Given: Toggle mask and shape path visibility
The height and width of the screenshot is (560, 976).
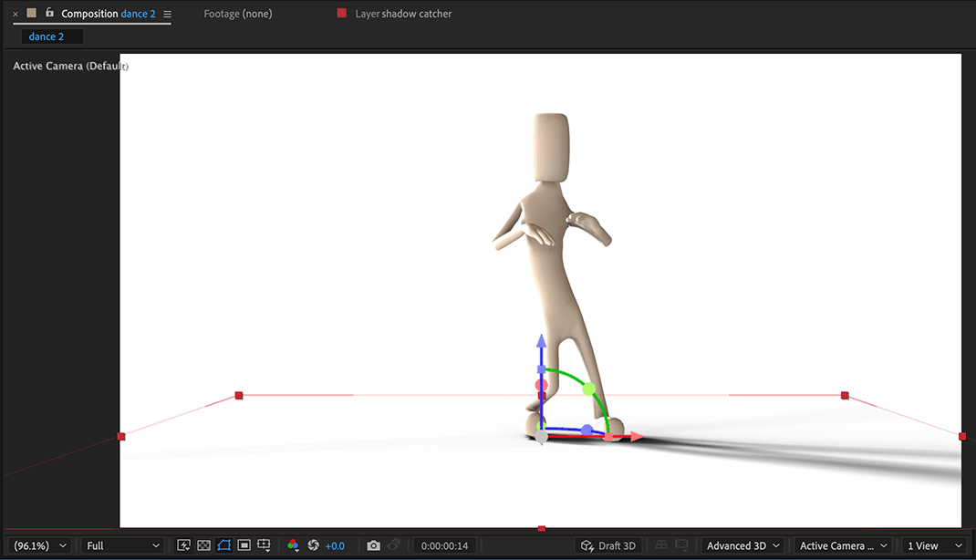Looking at the screenshot, I should click(x=224, y=545).
